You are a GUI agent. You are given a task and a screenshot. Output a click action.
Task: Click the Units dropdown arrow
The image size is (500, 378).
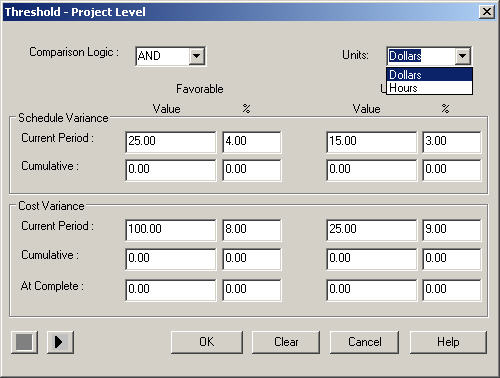pyautogui.click(x=463, y=56)
